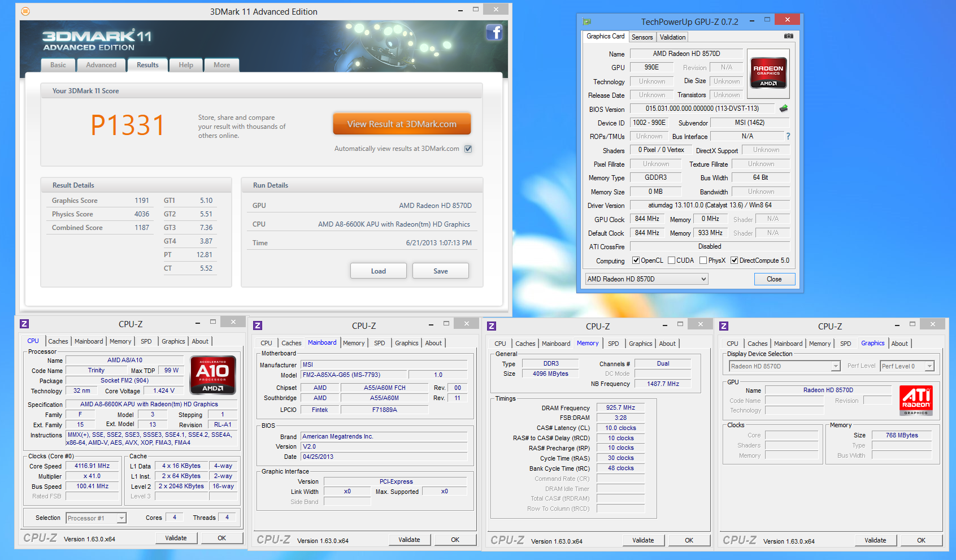Open About tab in the CPU-Z Graphics window

[899, 344]
